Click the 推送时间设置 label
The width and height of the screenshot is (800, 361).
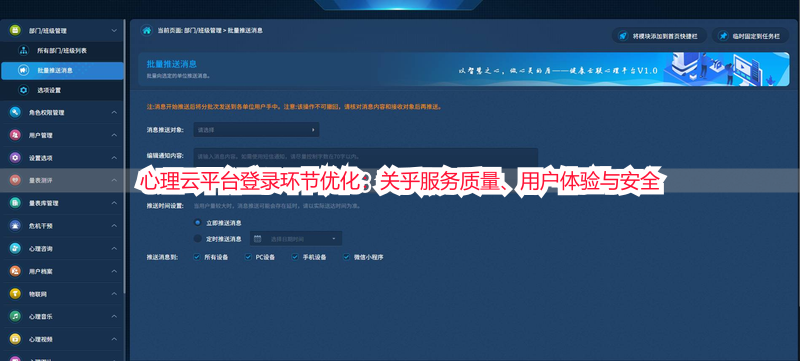coord(165,206)
